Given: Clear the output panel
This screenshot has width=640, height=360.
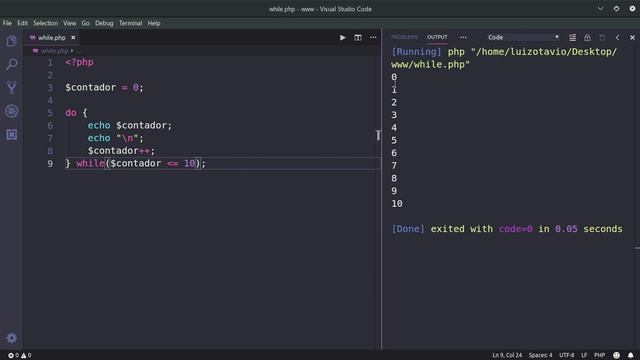Looking at the screenshot, I should (572, 38).
